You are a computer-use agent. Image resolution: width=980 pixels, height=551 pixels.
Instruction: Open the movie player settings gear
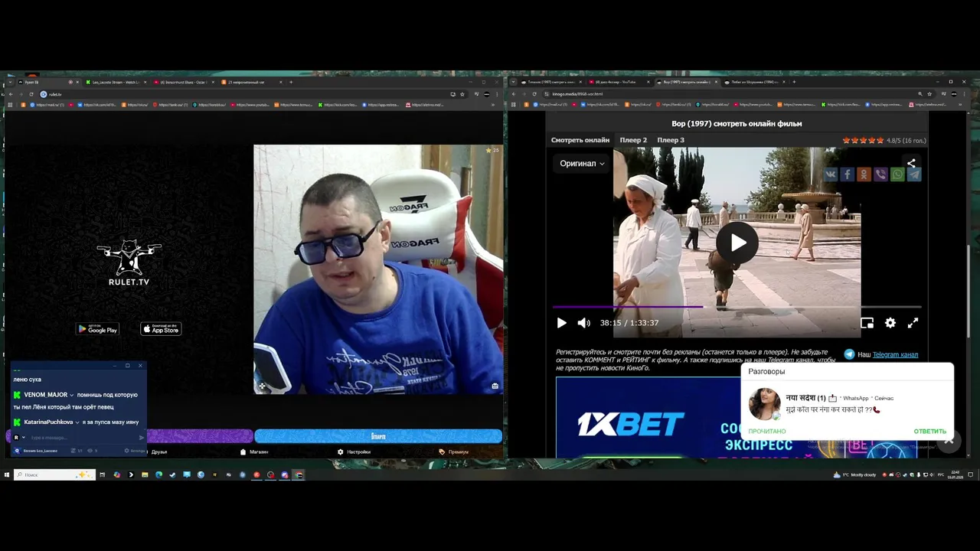coord(890,323)
